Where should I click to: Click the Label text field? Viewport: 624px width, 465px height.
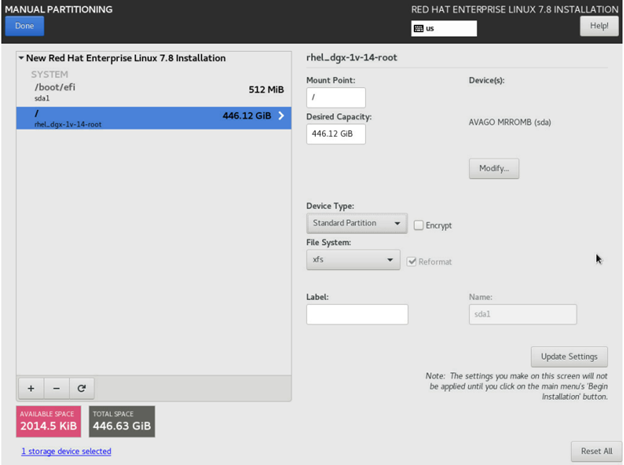(357, 315)
